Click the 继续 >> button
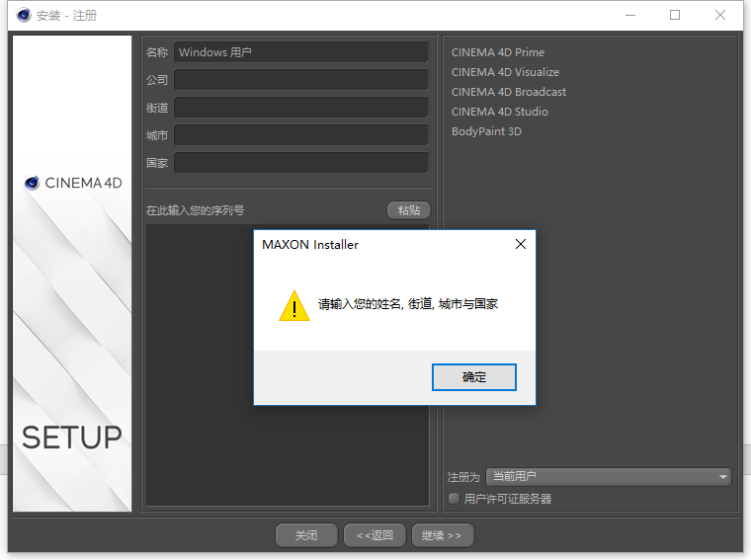Screen dimensions: 751x560 point(443,535)
